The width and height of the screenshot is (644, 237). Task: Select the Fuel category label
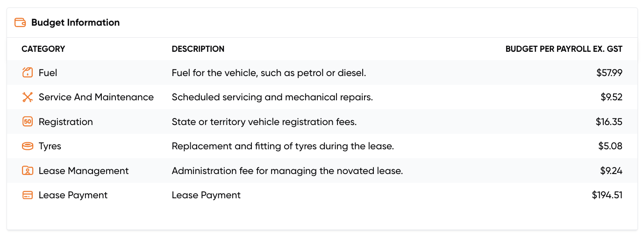(x=48, y=73)
